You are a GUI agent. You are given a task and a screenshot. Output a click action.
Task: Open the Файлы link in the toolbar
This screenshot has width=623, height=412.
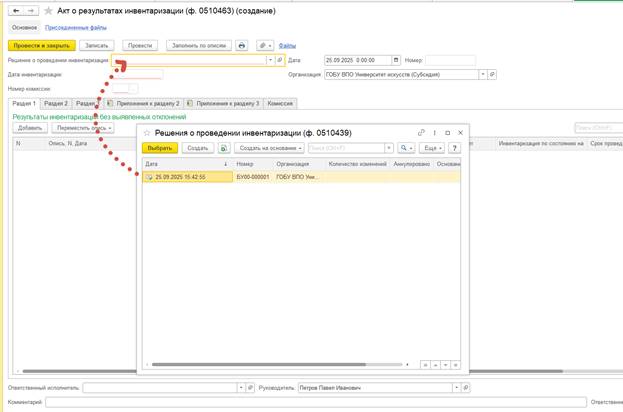point(287,46)
